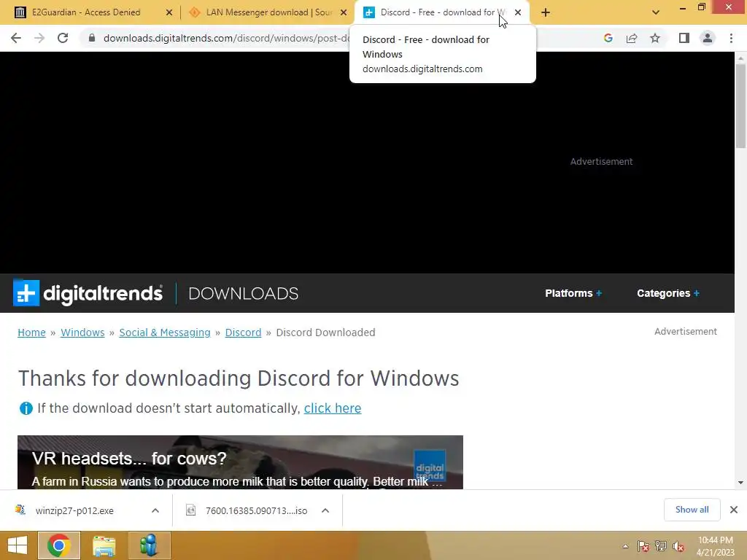Open the Home breadcrumb link
The image size is (747, 560).
[31, 332]
